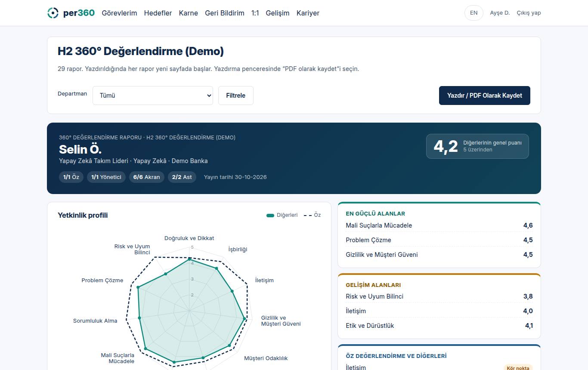Click the Yayın tarihi 30-10-2026 text
588x370 pixels.
(x=235, y=177)
